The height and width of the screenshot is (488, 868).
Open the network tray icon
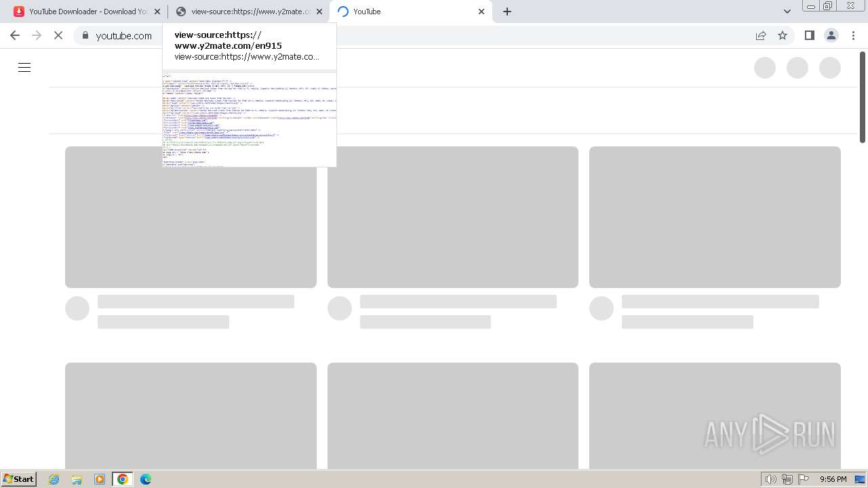[x=787, y=479]
